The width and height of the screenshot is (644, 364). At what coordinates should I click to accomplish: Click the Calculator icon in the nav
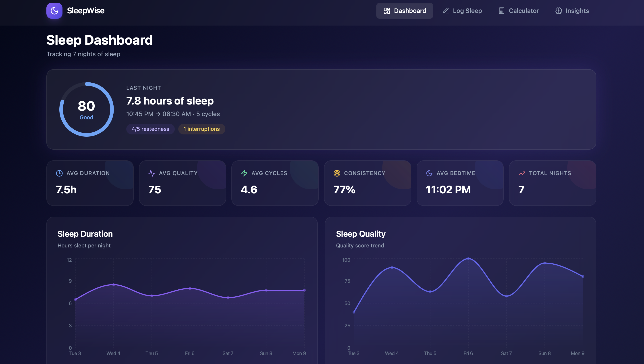click(501, 11)
